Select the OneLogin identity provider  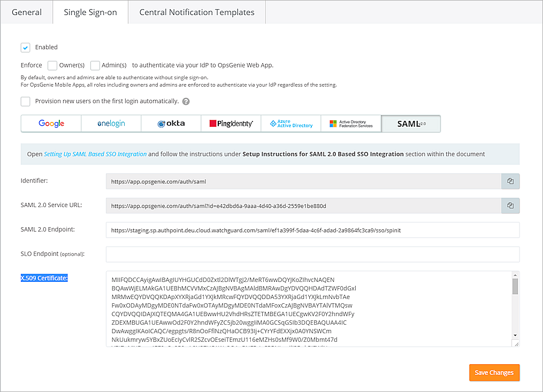[111, 124]
